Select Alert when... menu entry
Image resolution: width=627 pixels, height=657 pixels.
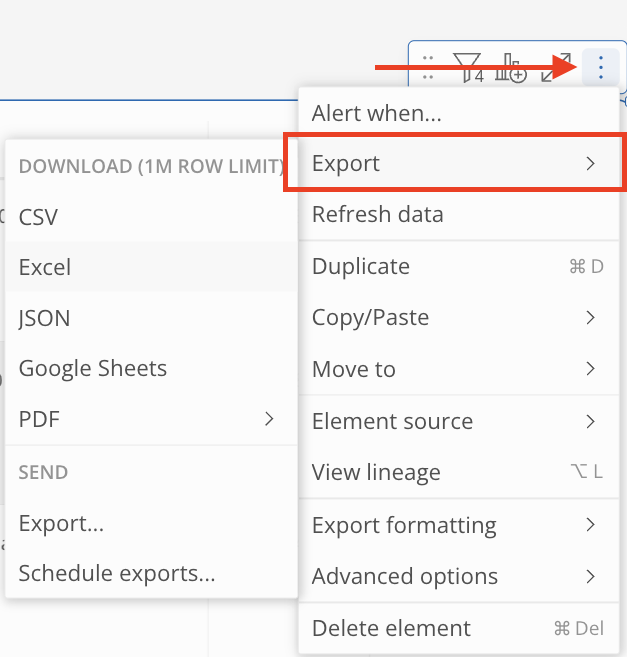pos(459,113)
